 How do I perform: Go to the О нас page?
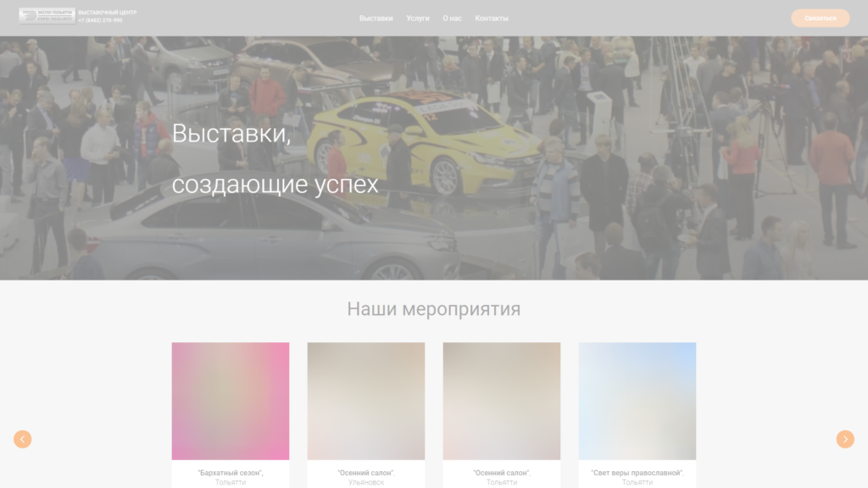click(x=452, y=19)
